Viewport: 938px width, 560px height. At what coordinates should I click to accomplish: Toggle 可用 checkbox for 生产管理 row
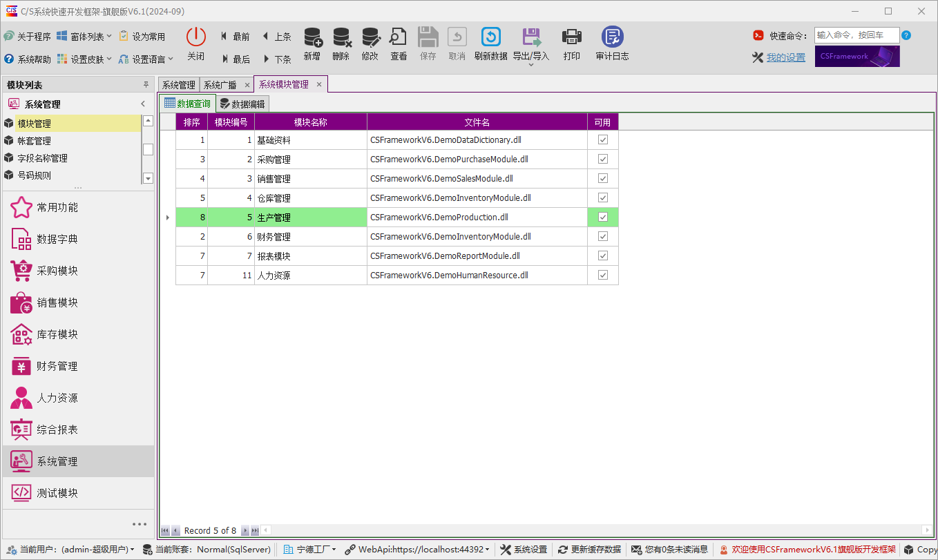[x=603, y=217]
